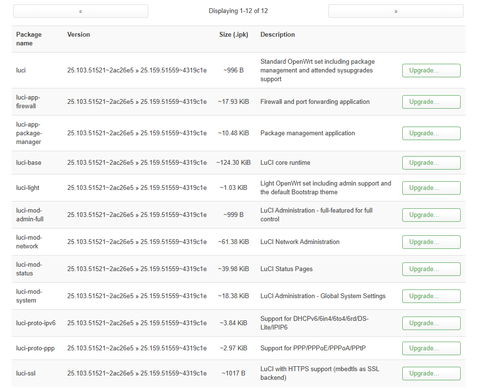Image resolution: width=480 pixels, height=389 pixels.
Task: Click the '~124.30 KiB' size value
Action: click(x=233, y=163)
